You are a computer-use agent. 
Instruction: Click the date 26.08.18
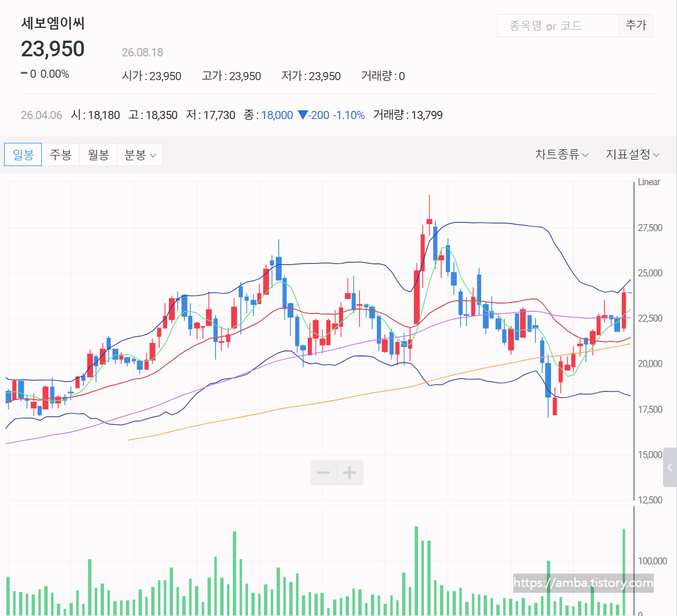(x=142, y=53)
